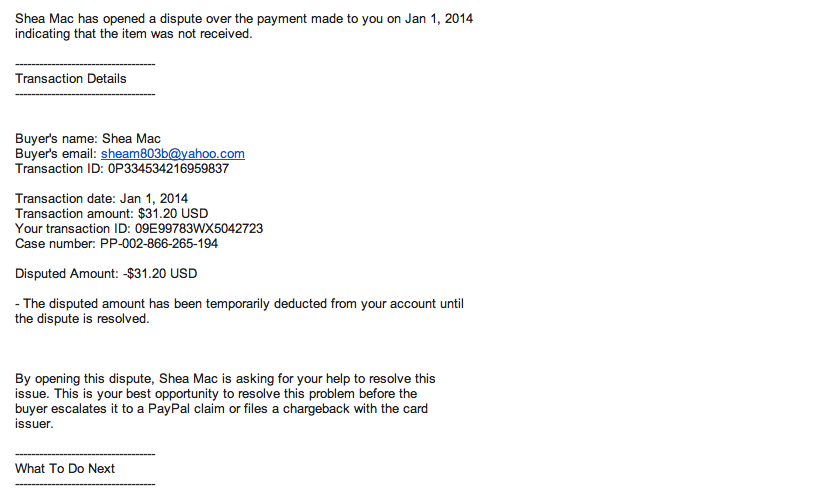Click the 'By opening this dispute' paragraph start
The width and height of the screenshot is (839, 500).
[x=225, y=378]
